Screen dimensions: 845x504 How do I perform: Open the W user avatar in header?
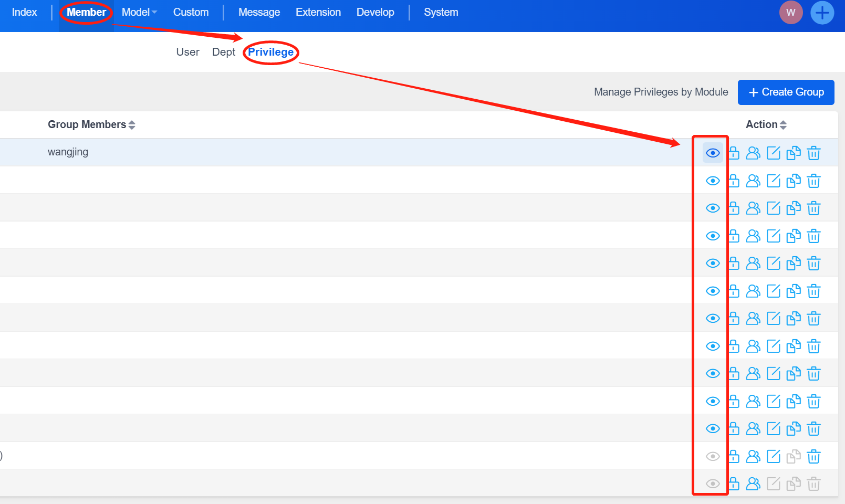[x=791, y=13]
